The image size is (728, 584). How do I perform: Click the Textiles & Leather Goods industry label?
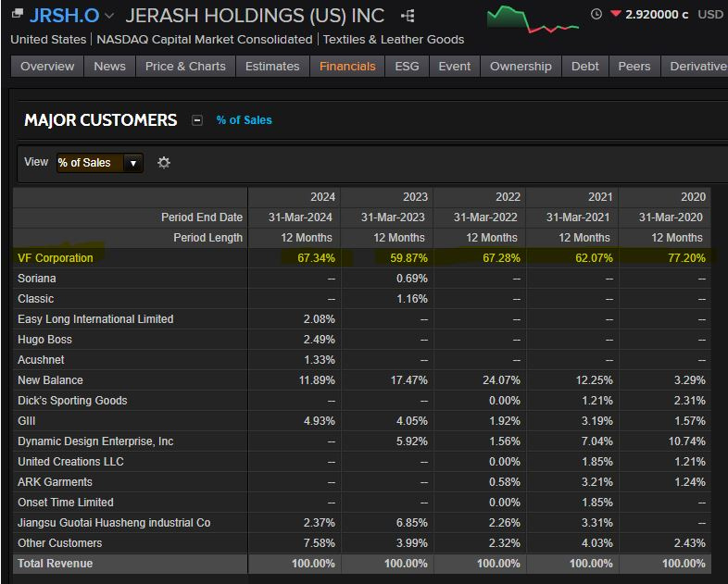pyautogui.click(x=394, y=40)
